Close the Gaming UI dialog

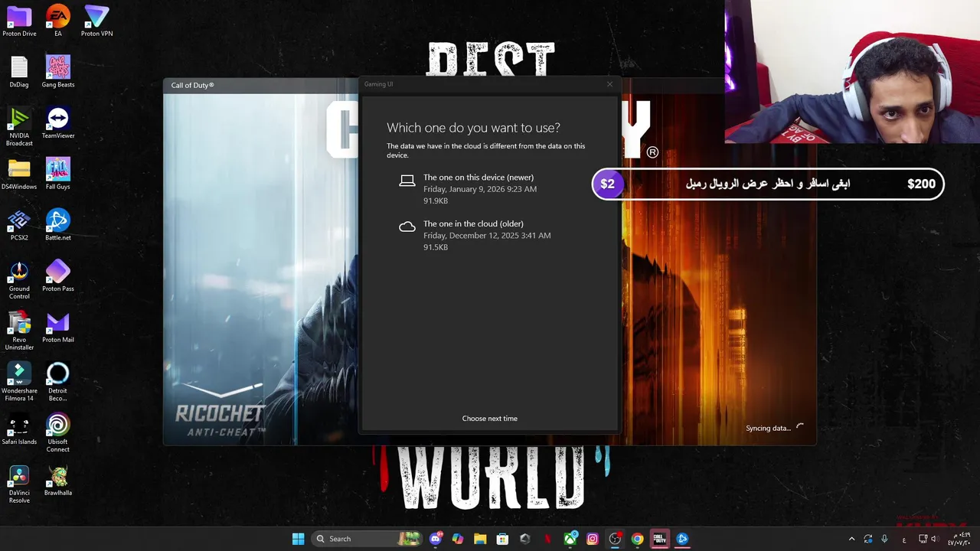pos(609,84)
